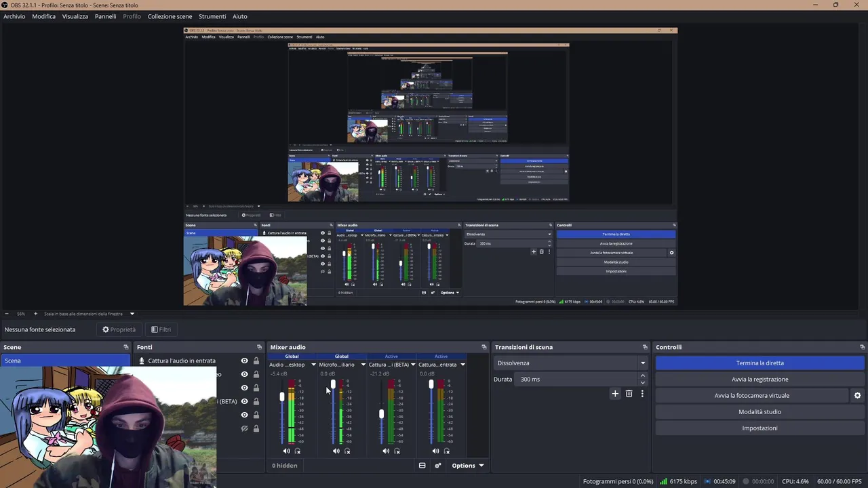
Task: Click the Proprietà button
Action: [x=119, y=329]
